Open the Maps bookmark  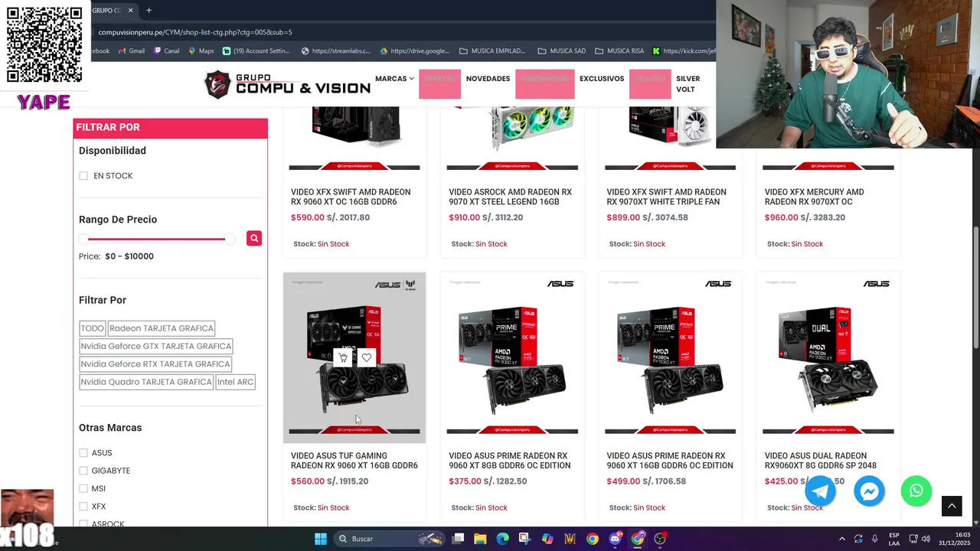[x=201, y=51]
